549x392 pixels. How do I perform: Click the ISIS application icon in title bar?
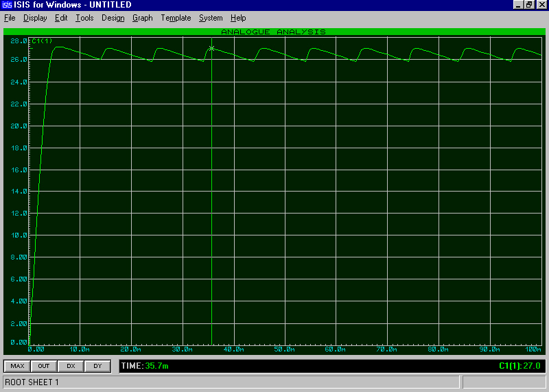click(7, 5)
